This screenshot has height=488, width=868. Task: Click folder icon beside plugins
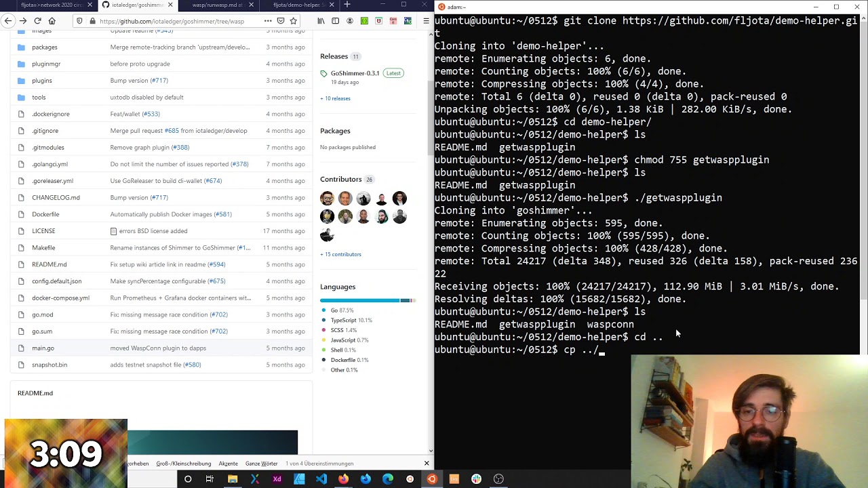click(21, 81)
